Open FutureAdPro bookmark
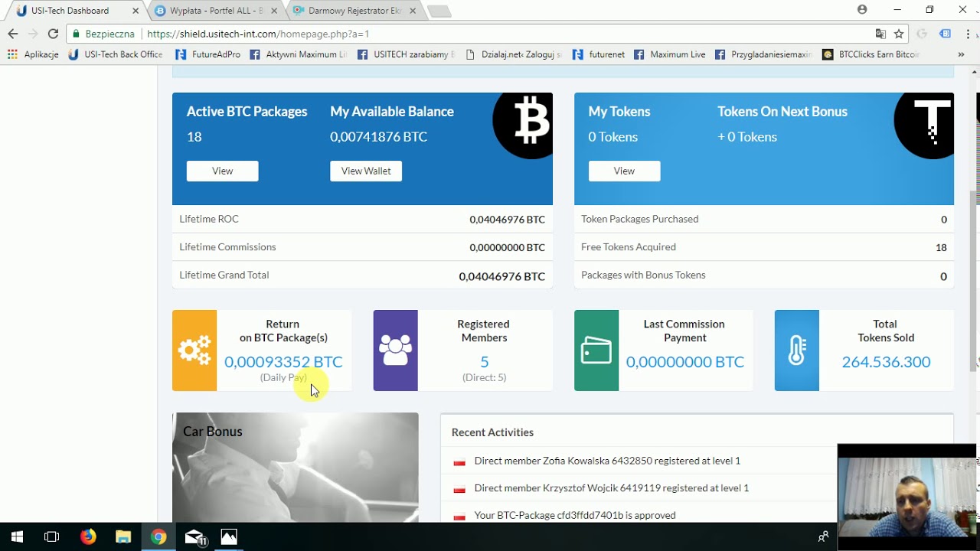The width and height of the screenshot is (980, 551). click(x=207, y=54)
